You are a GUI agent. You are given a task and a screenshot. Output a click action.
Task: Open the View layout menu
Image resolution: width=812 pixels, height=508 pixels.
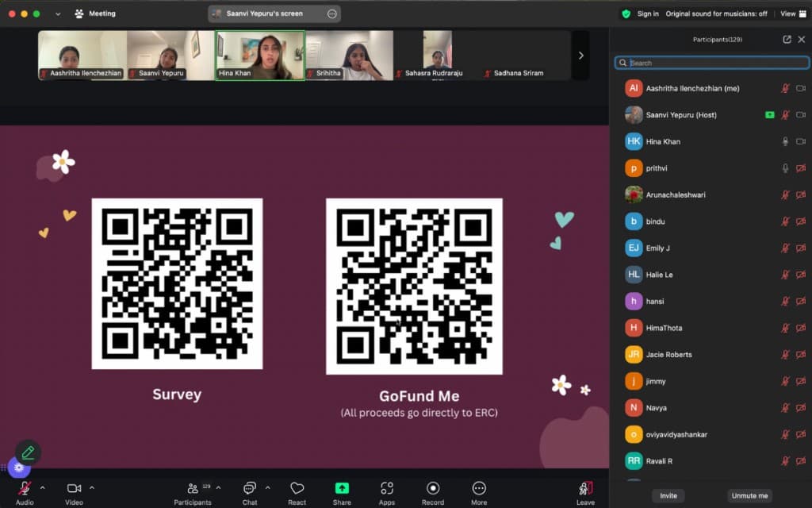coord(793,14)
